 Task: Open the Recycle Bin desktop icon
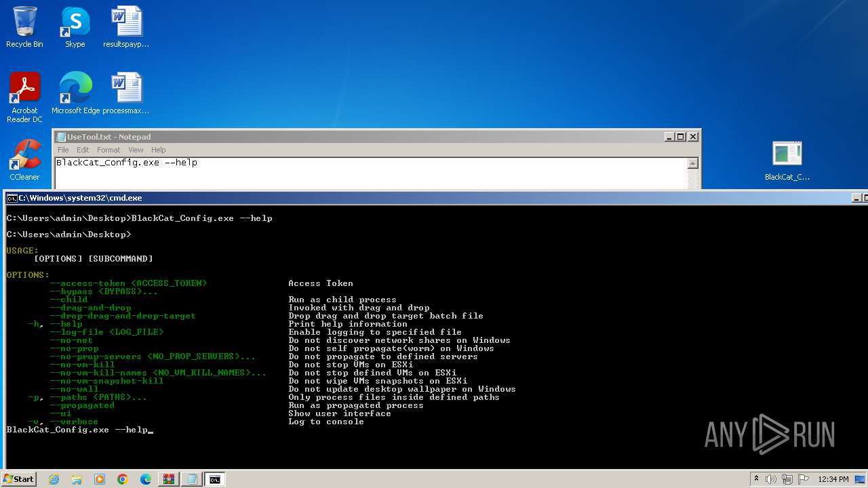click(24, 27)
